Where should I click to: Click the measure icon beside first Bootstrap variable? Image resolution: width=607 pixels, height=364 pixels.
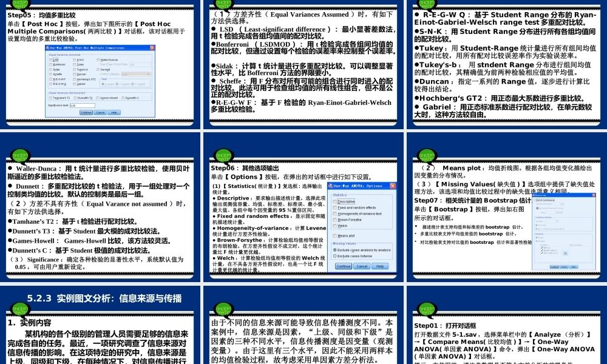click(541, 248)
